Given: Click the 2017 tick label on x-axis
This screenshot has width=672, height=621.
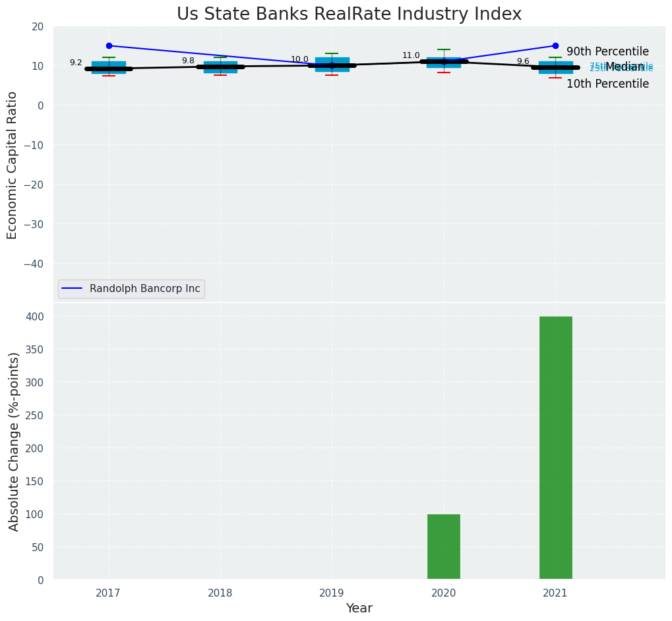Looking at the screenshot, I should tap(108, 593).
